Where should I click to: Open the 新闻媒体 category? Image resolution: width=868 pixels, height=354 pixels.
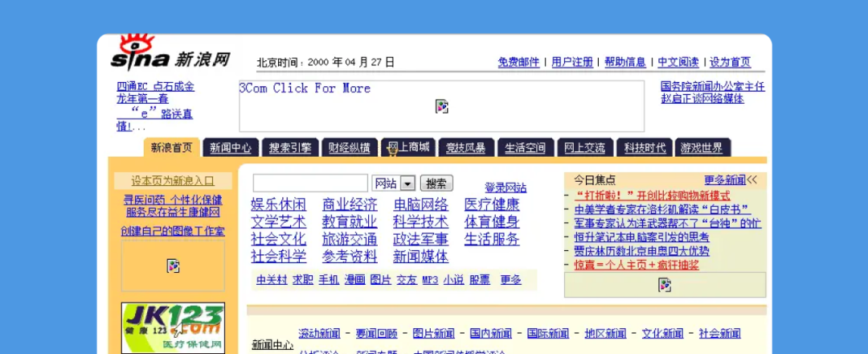[x=420, y=257]
